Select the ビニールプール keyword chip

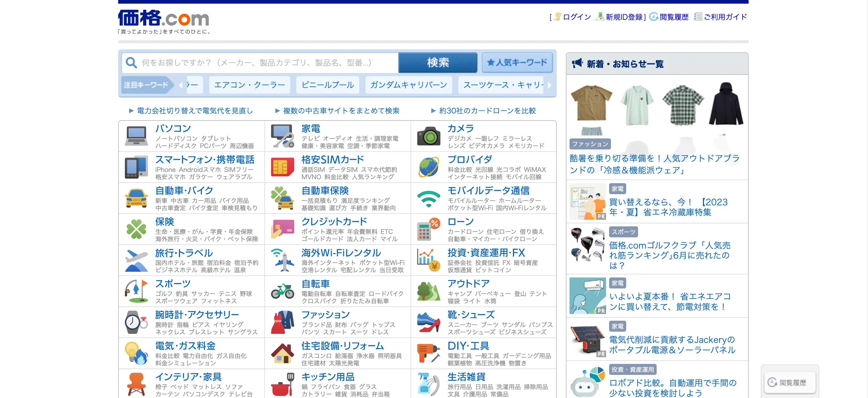pyautogui.click(x=327, y=85)
